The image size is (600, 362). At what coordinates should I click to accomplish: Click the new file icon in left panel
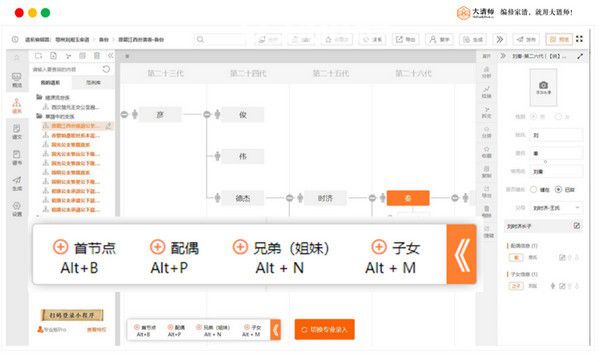click(53, 56)
